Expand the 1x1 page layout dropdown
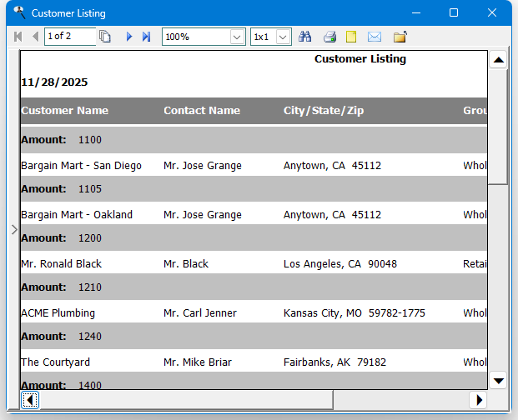518x420 pixels. click(x=283, y=37)
